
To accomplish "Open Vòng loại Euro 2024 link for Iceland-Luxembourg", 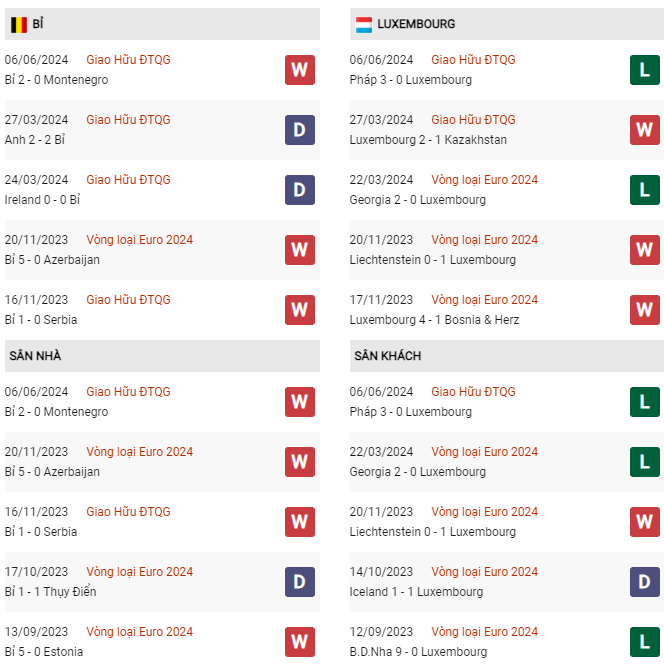I will click(484, 572).
